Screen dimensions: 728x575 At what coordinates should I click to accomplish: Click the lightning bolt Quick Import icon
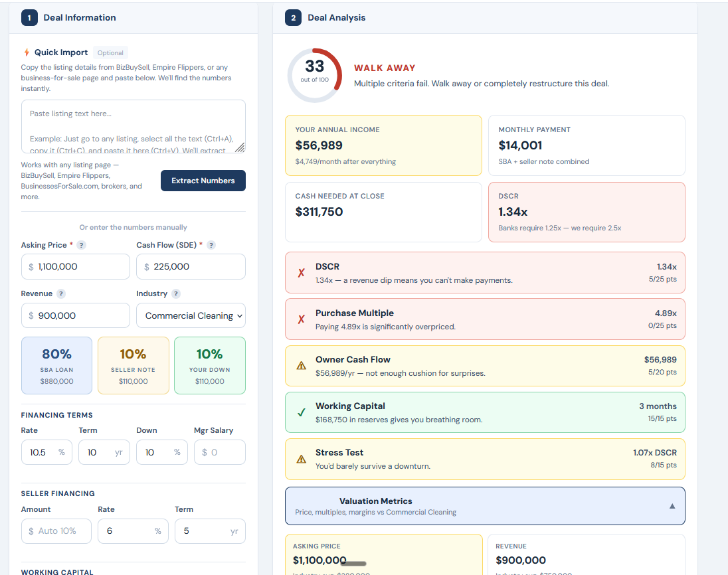(27, 52)
